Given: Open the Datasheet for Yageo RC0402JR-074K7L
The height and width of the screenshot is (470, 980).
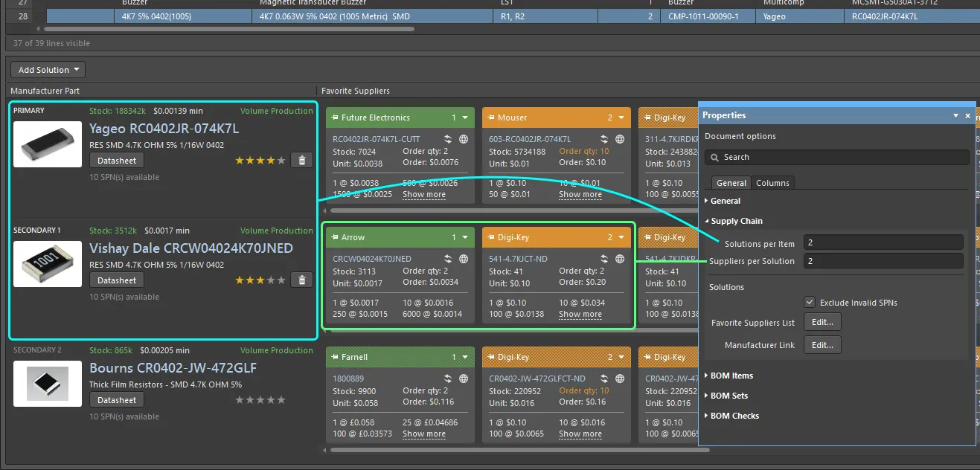Looking at the screenshot, I should [x=117, y=160].
